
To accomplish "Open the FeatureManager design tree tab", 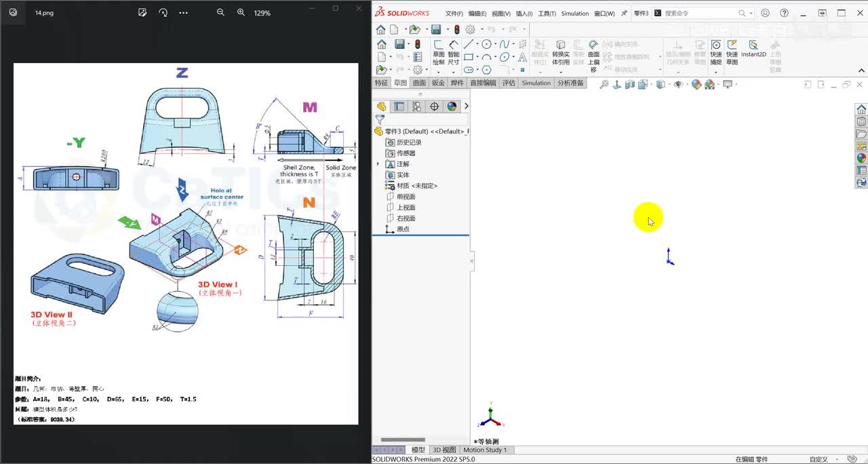I will (x=382, y=107).
